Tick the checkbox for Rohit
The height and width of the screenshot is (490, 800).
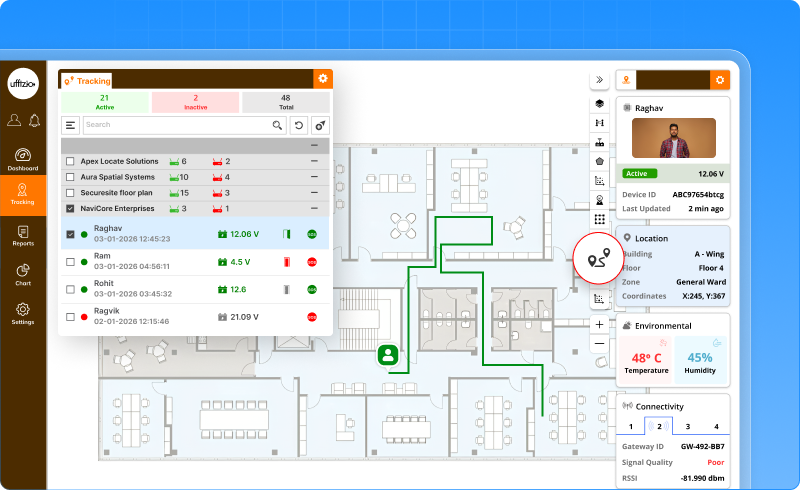coord(70,289)
